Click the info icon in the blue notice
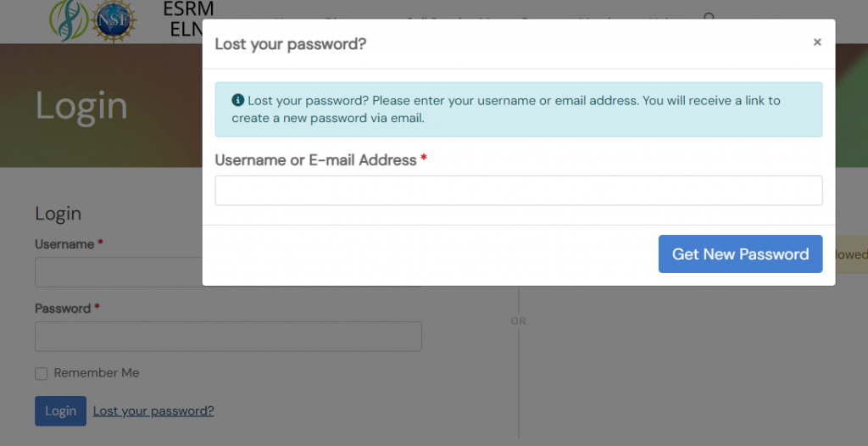This screenshot has width=868, height=446. pyautogui.click(x=237, y=100)
